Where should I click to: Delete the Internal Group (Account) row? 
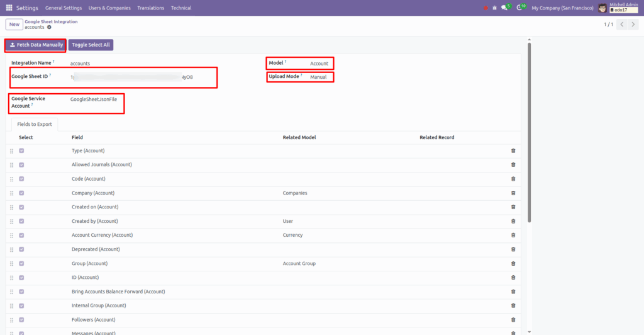coord(513,306)
